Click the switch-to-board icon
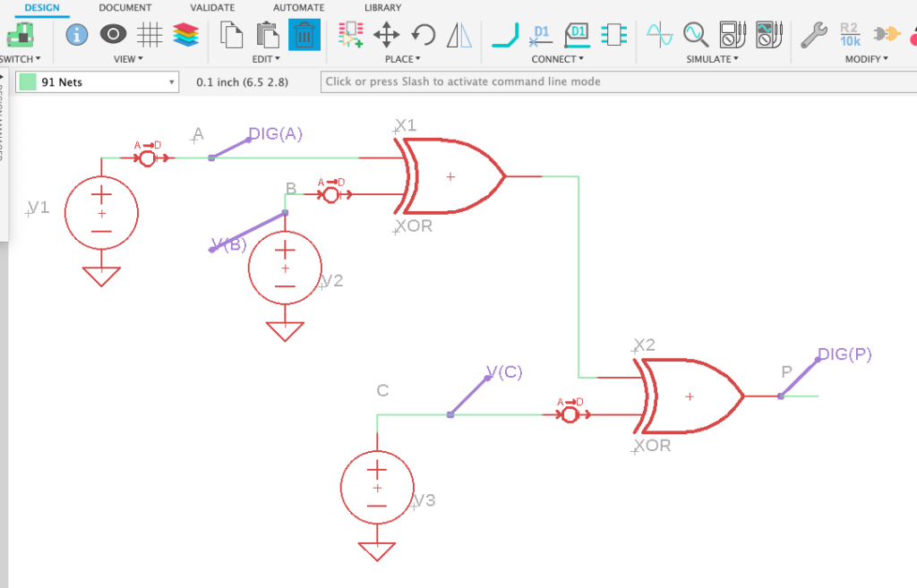Image resolution: width=917 pixels, height=588 pixels. [x=21, y=35]
